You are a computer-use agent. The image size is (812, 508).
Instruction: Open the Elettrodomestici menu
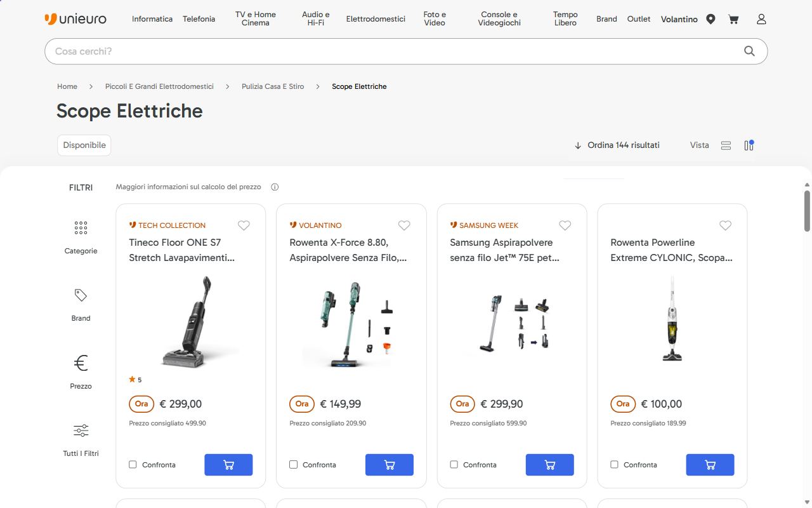(376, 19)
